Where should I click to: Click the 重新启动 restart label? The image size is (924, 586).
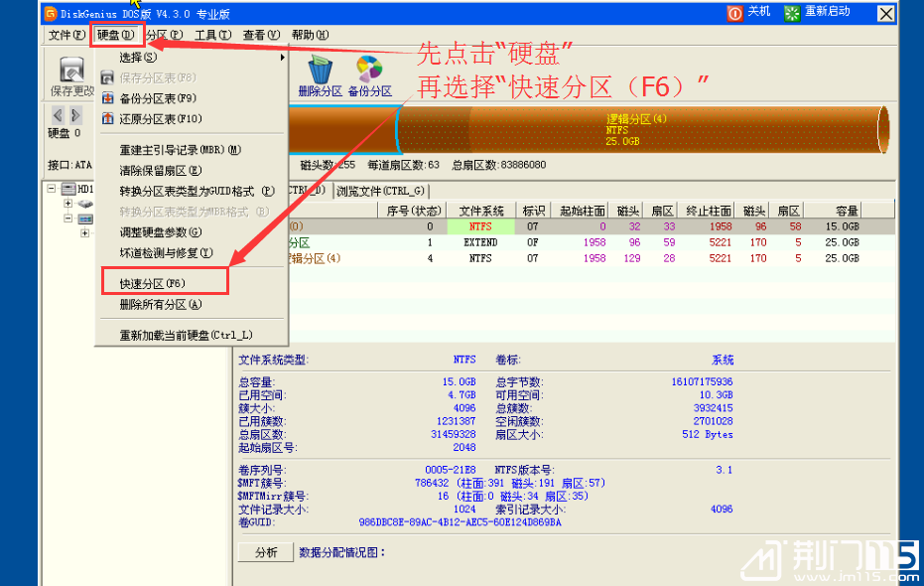click(x=828, y=12)
